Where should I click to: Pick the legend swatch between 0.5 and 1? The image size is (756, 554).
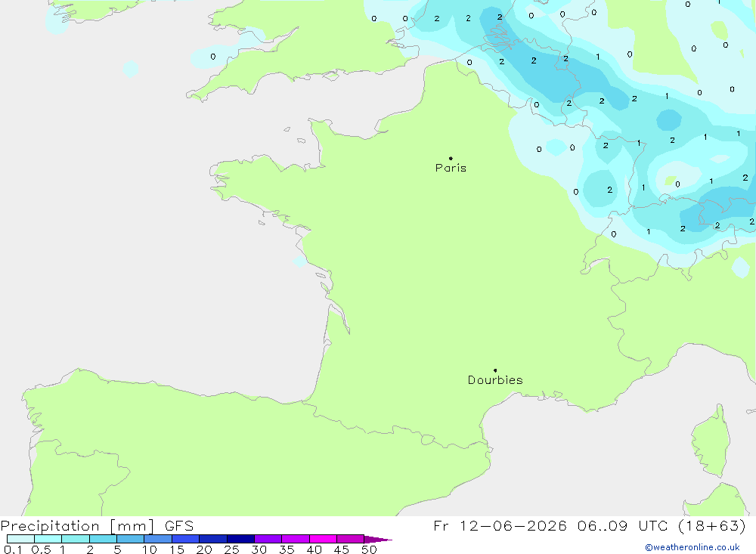coord(48,539)
